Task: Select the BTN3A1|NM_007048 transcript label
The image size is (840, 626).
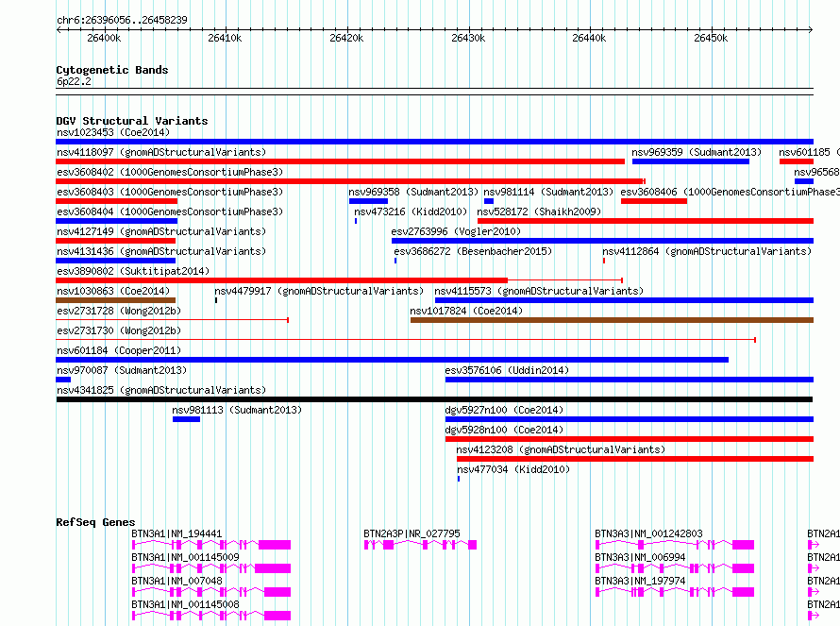Action: click(x=176, y=581)
